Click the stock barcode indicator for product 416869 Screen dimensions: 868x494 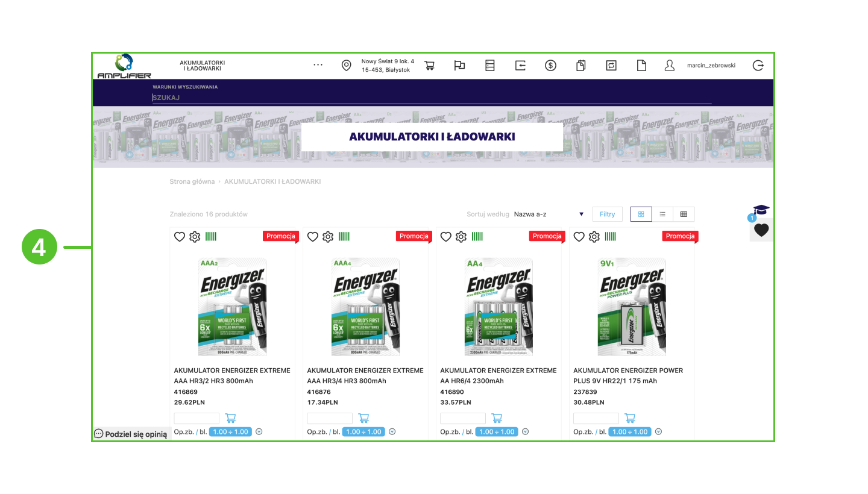tap(211, 237)
